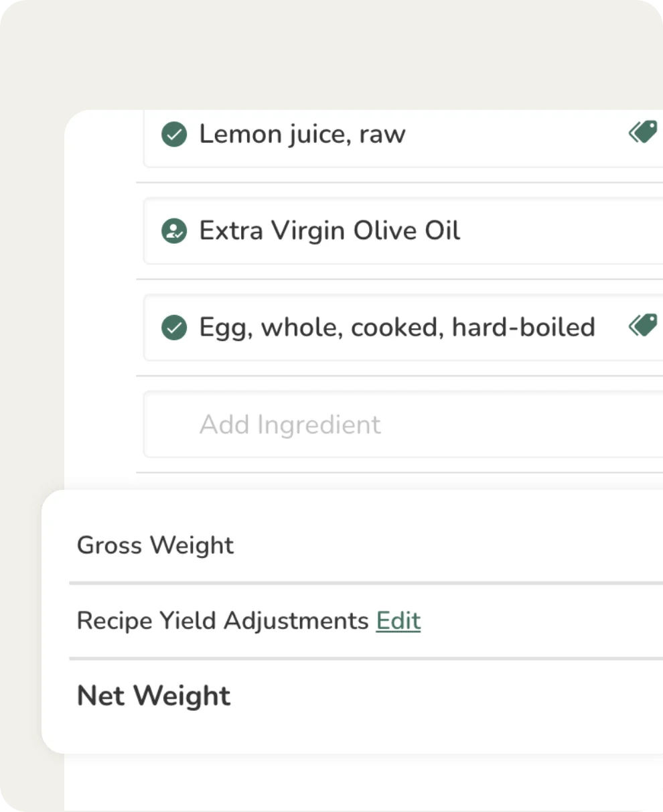Click the divider line beneath the Add Ingredient row

tap(399, 472)
